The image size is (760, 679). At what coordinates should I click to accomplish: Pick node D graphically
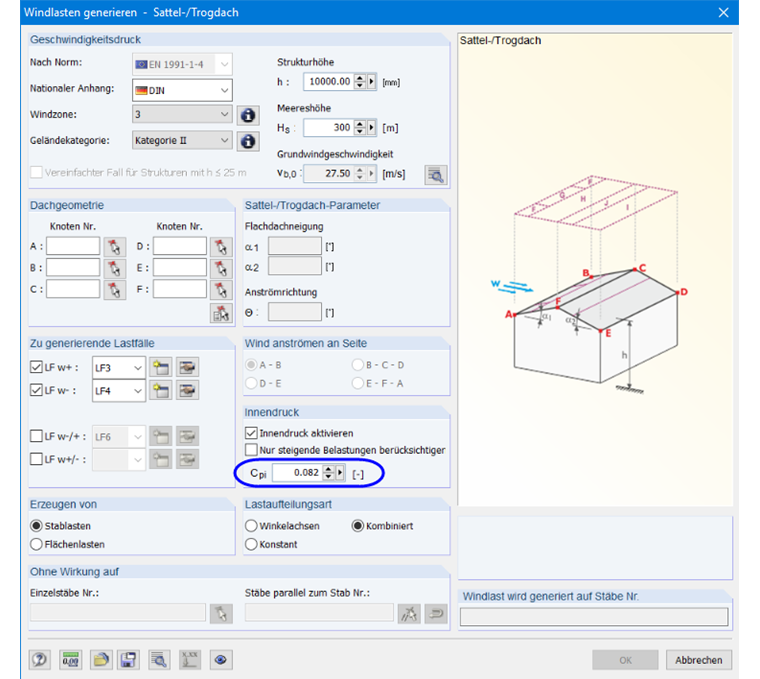coord(221,247)
